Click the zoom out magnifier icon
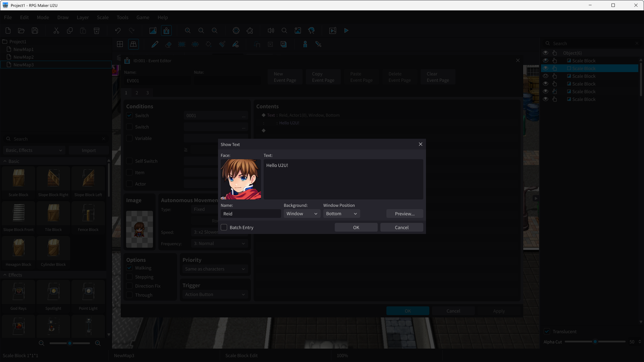 [201, 31]
